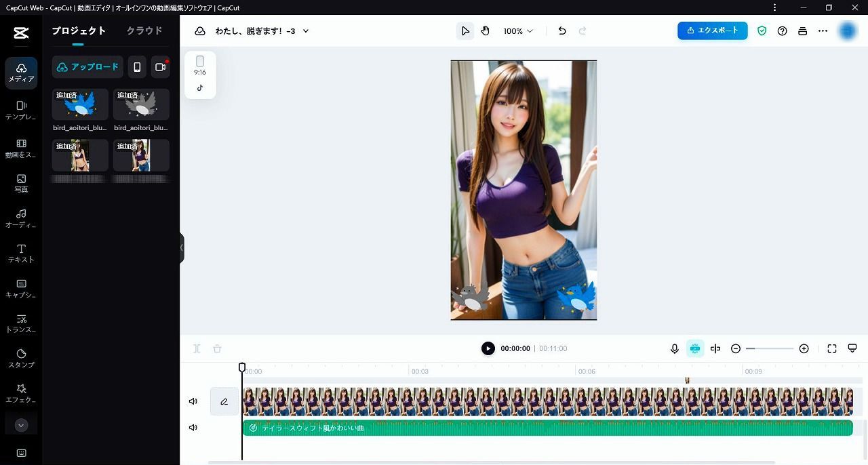Toggle the timeline snapping magnet button
868x465 pixels.
(695, 348)
